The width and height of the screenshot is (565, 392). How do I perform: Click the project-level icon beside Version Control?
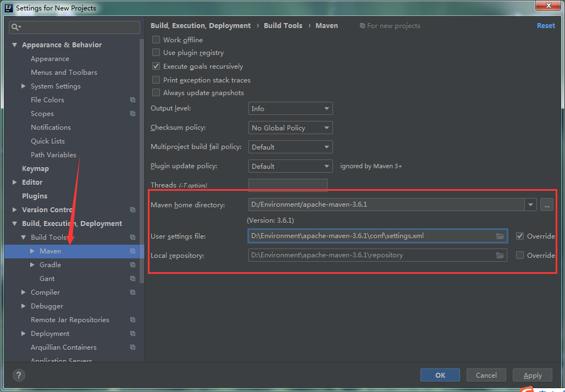(132, 209)
